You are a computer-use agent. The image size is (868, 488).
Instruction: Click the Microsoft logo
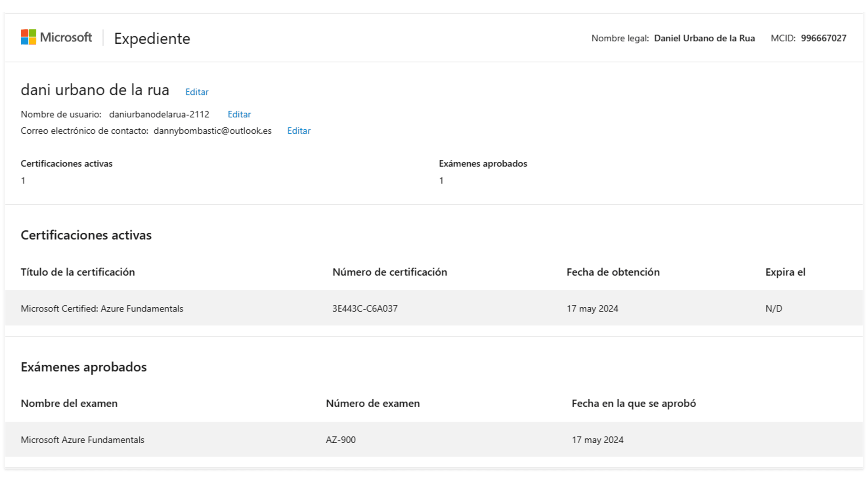tap(57, 38)
